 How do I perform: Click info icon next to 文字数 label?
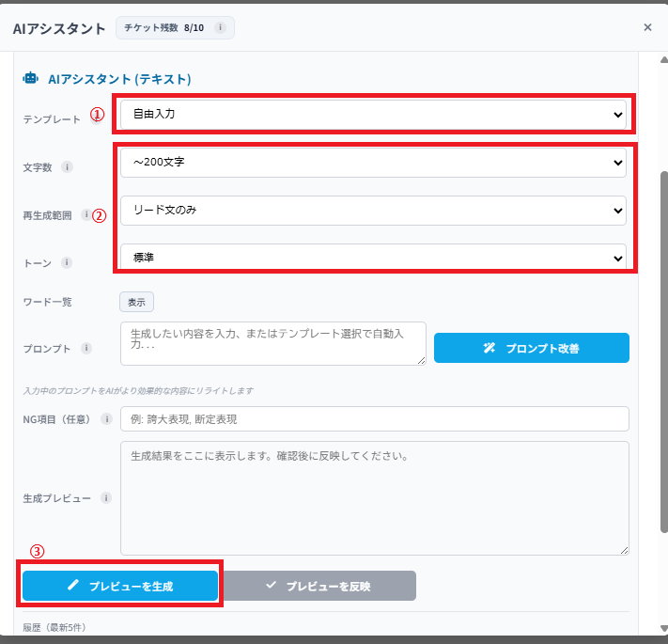pos(67,166)
